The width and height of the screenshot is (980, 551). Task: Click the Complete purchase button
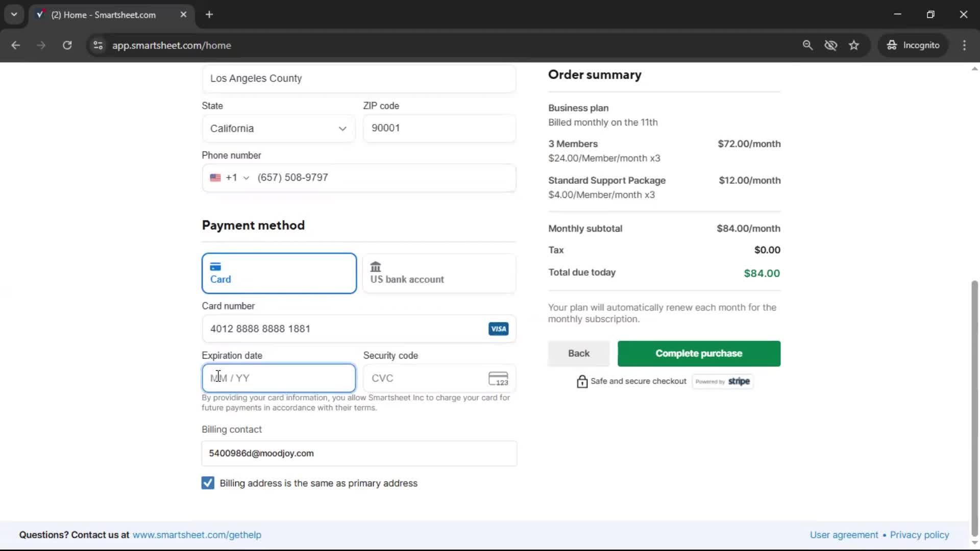click(698, 354)
